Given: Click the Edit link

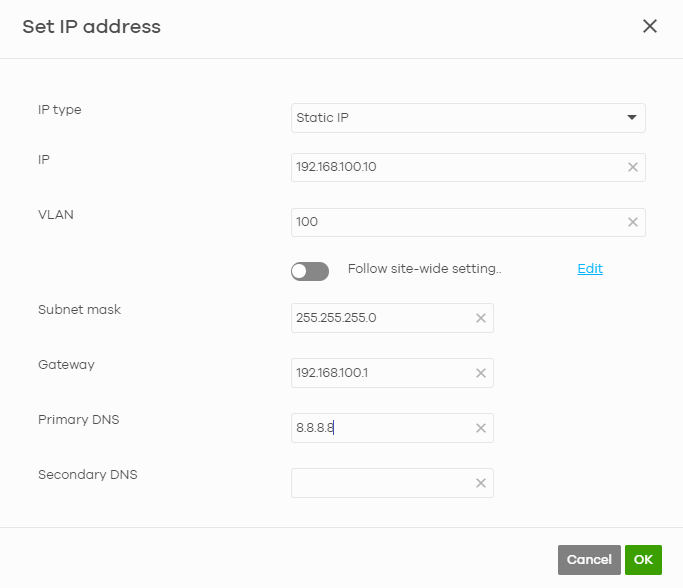Looking at the screenshot, I should coord(590,269).
